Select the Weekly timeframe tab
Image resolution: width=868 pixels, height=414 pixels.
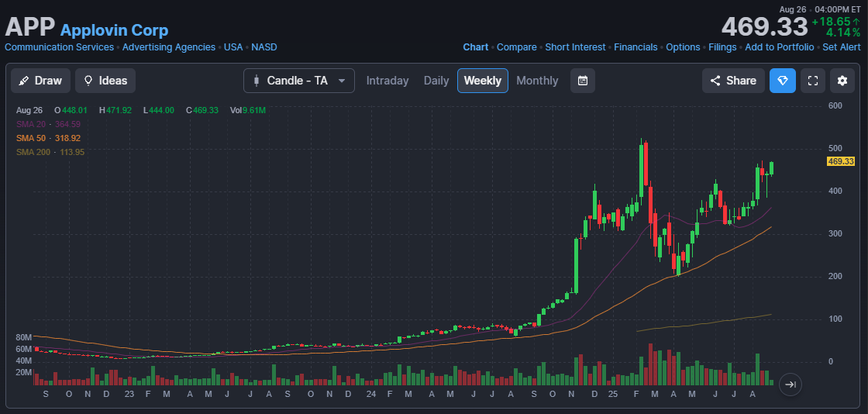point(483,81)
